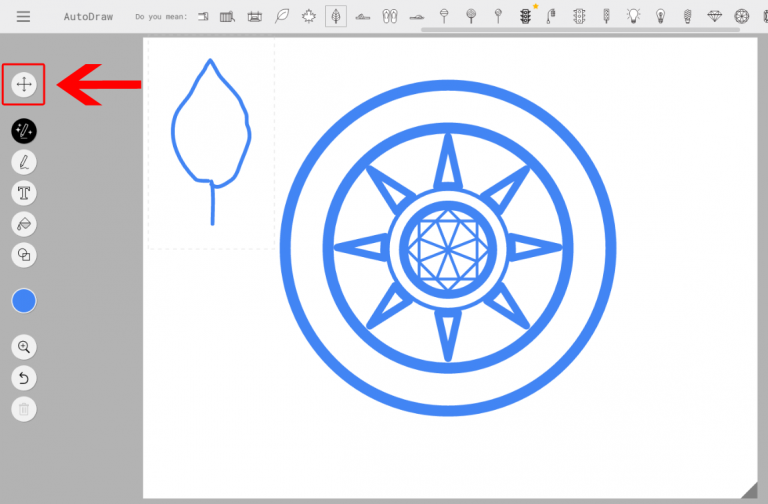768x504 pixels.
Task: Pick the highlighted tree leaf suggestion
Action: (336, 16)
